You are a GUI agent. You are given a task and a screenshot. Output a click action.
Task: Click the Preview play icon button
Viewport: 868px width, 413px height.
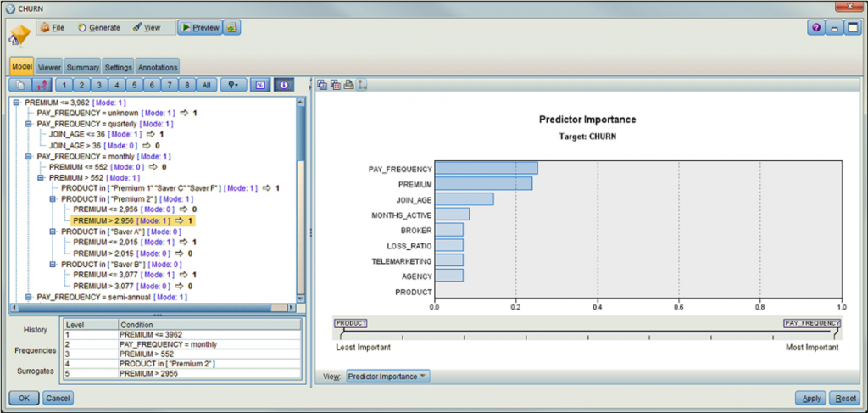coord(200,28)
